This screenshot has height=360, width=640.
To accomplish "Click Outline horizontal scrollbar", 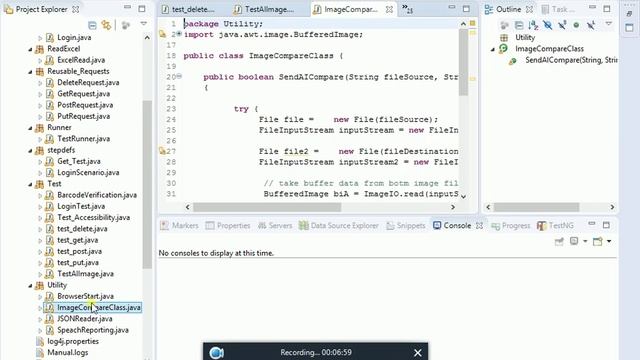I will [536, 207].
